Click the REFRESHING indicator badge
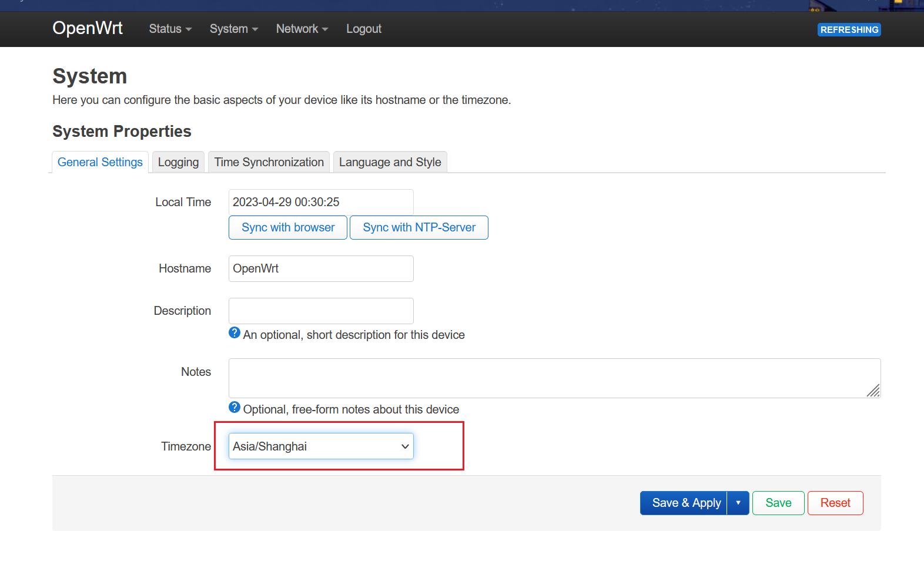Viewport: 924px width, 585px height. pos(849,29)
